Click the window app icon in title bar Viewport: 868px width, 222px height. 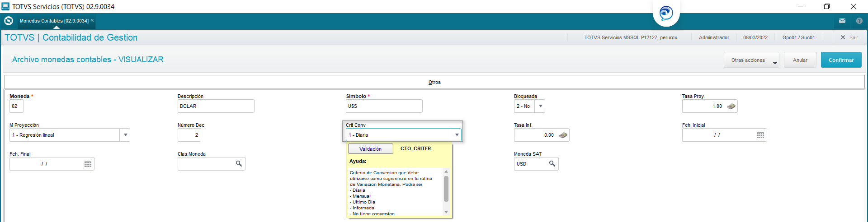[5, 6]
